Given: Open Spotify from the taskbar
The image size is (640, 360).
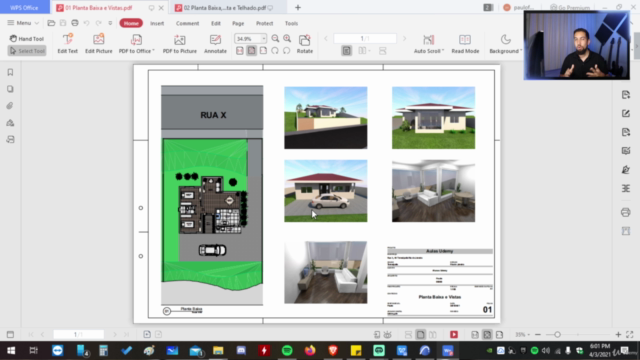Looking at the screenshot, I should 287,351.
